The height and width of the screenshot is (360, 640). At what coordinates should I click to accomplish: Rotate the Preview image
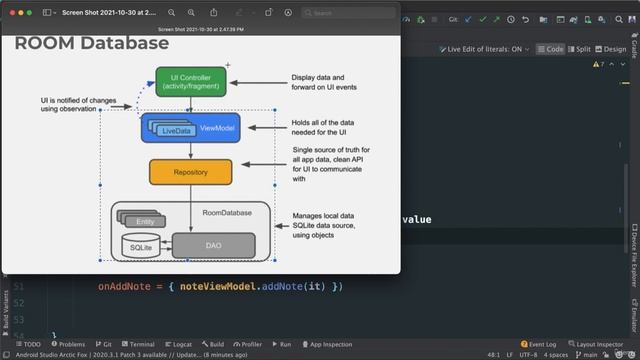coord(268,13)
